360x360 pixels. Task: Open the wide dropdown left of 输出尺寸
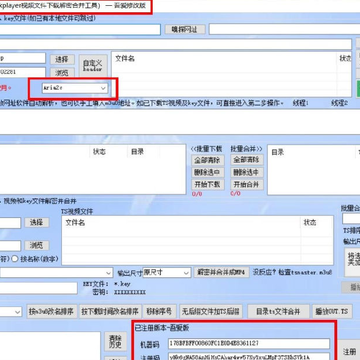pyautogui.click(x=57, y=273)
